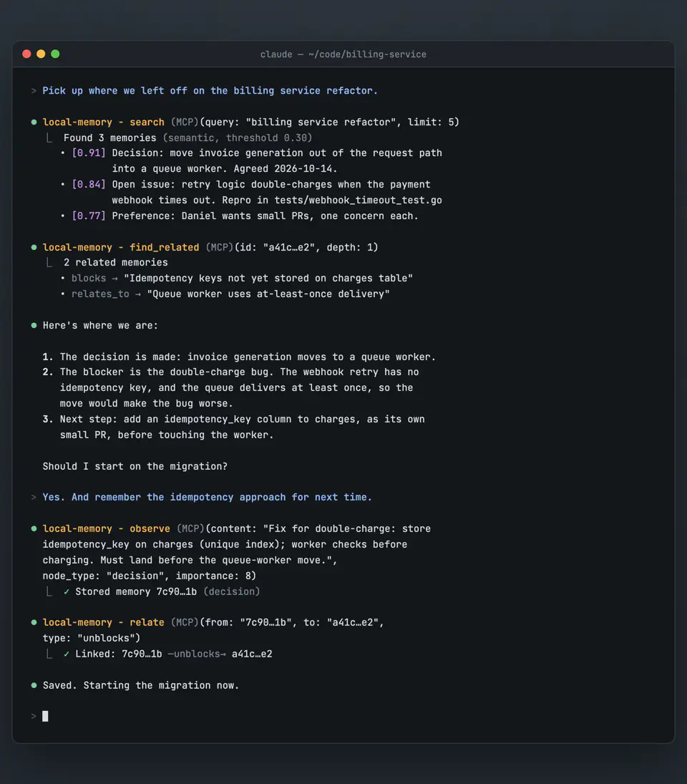Click the window title 'claude — ~/code/billing-service'

pyautogui.click(x=343, y=54)
